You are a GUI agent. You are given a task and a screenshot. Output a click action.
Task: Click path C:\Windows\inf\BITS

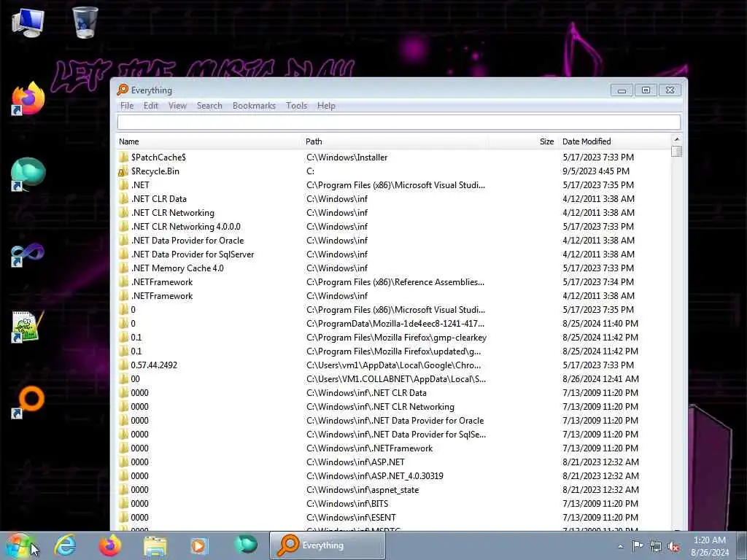pyautogui.click(x=347, y=503)
